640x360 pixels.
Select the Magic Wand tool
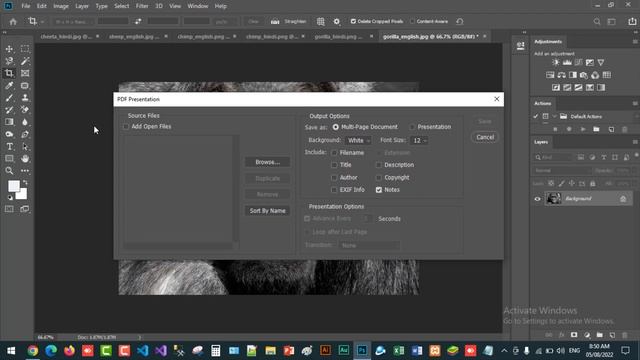(25, 61)
